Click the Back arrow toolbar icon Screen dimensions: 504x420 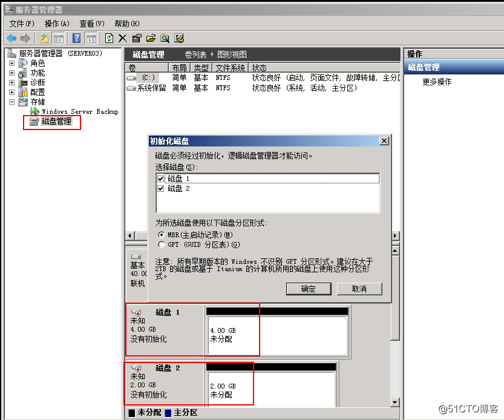(x=11, y=39)
